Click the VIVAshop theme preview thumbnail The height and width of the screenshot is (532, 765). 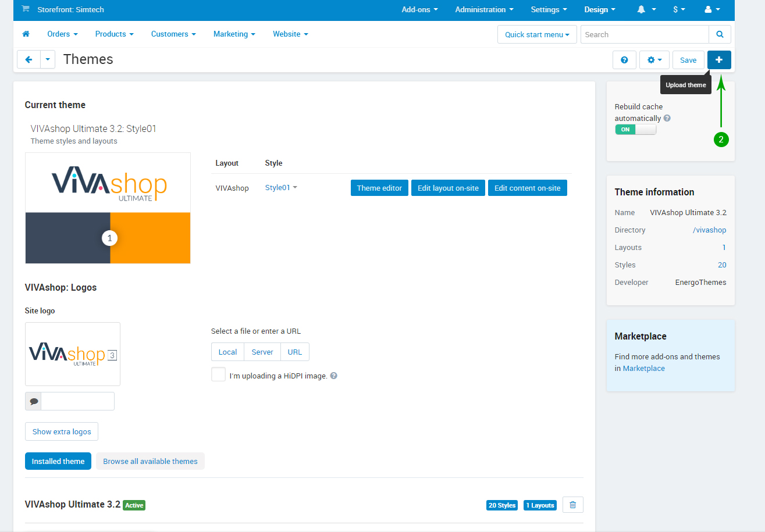(x=108, y=208)
